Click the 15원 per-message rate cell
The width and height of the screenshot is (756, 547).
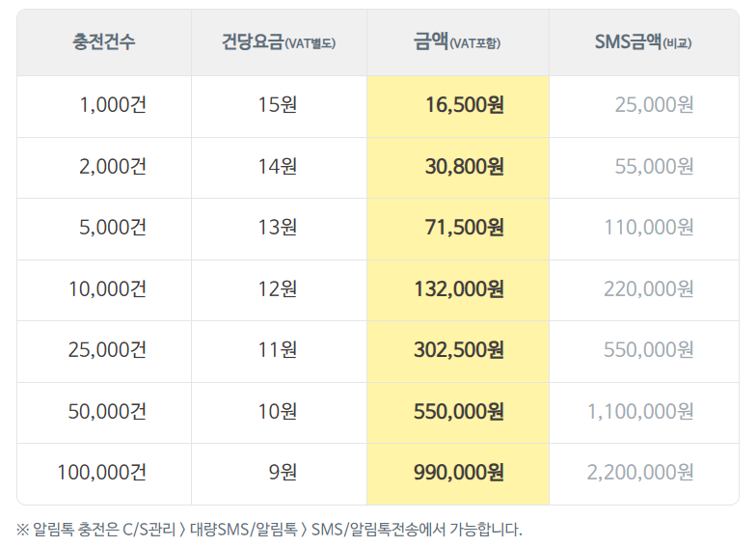coord(278,105)
